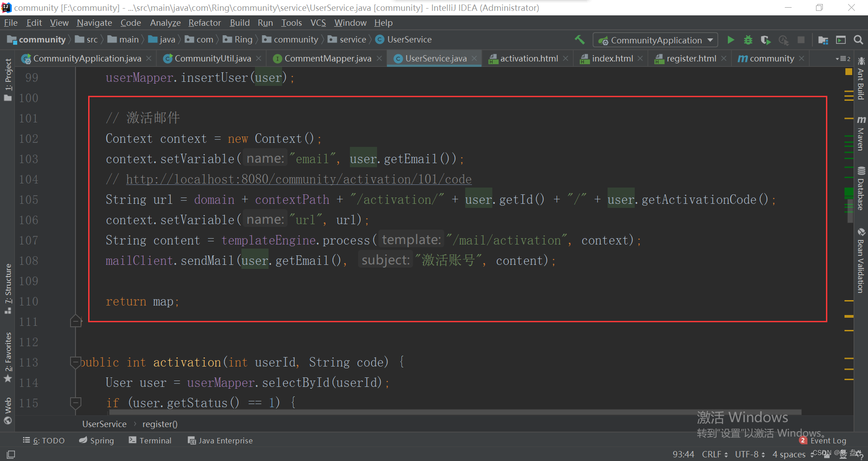Collapse fold marker at line 111
This screenshot has height=461, width=868.
point(75,321)
